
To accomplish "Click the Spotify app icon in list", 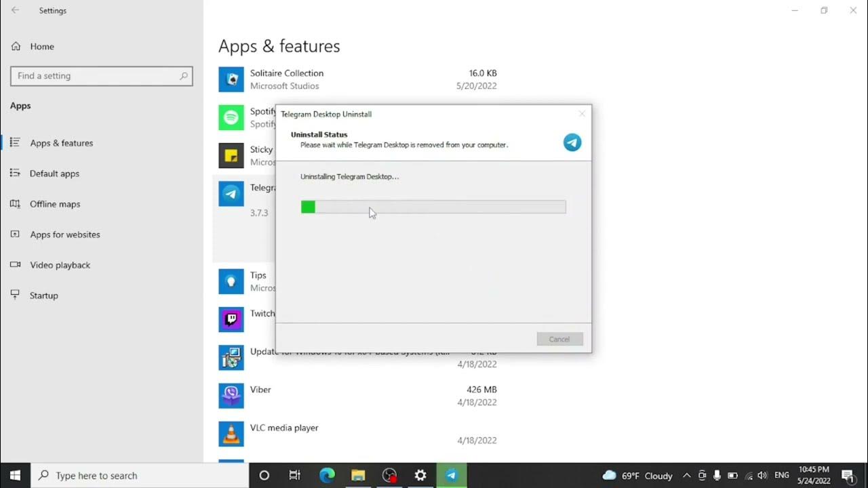I will coord(231,117).
